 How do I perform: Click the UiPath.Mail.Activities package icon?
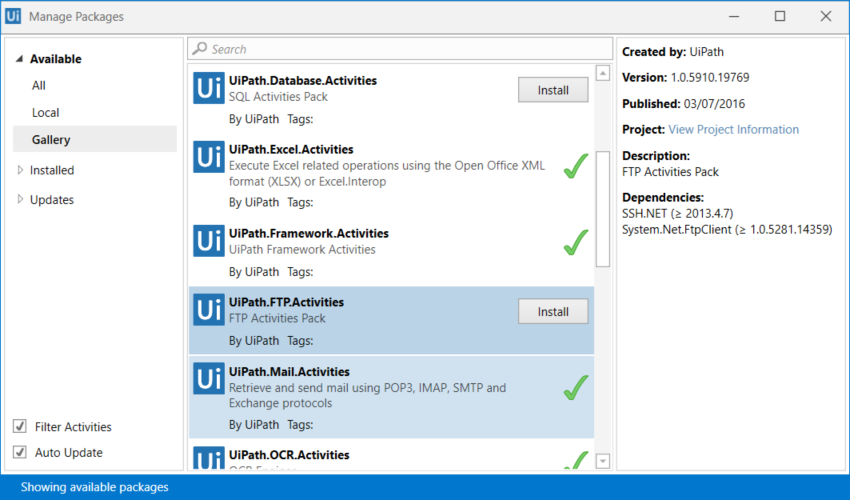click(209, 379)
